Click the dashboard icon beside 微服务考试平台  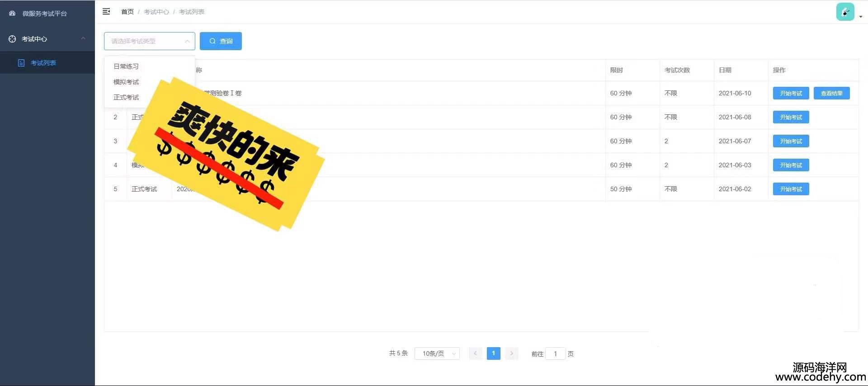[12, 14]
